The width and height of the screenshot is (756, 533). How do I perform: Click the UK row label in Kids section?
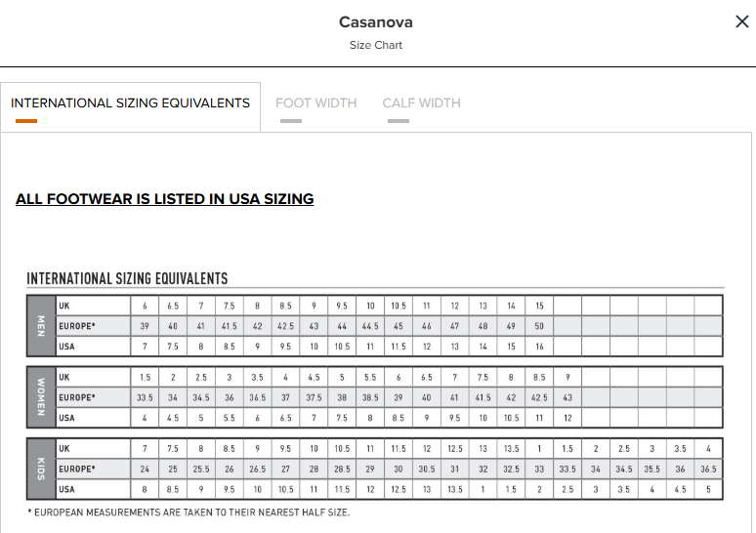click(x=64, y=448)
